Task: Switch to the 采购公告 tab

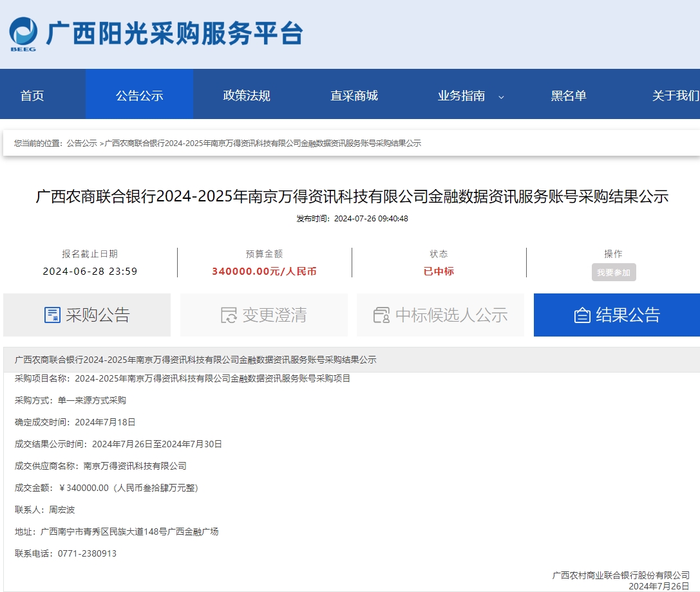Action: (87, 315)
